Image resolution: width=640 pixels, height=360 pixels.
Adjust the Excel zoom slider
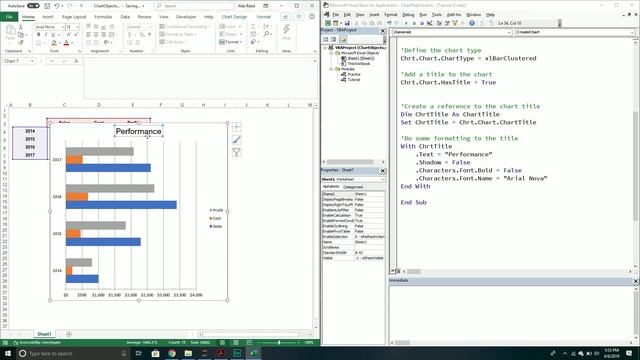point(279,342)
